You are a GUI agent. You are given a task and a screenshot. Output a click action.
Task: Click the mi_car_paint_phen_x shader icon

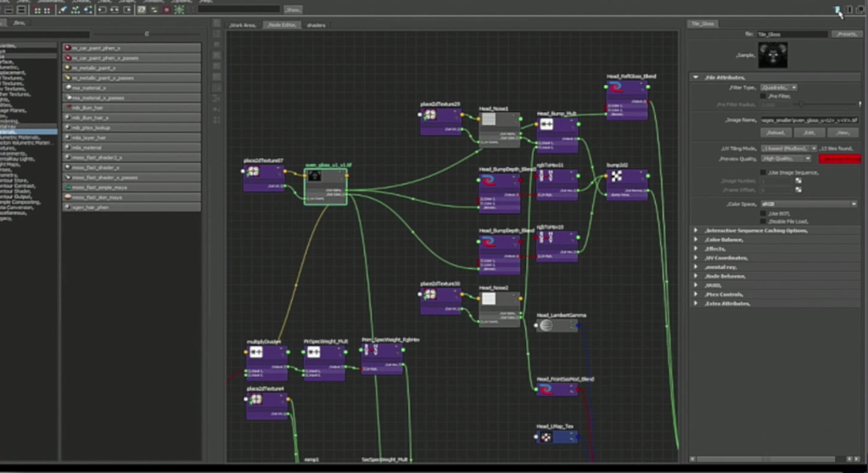[x=68, y=48]
